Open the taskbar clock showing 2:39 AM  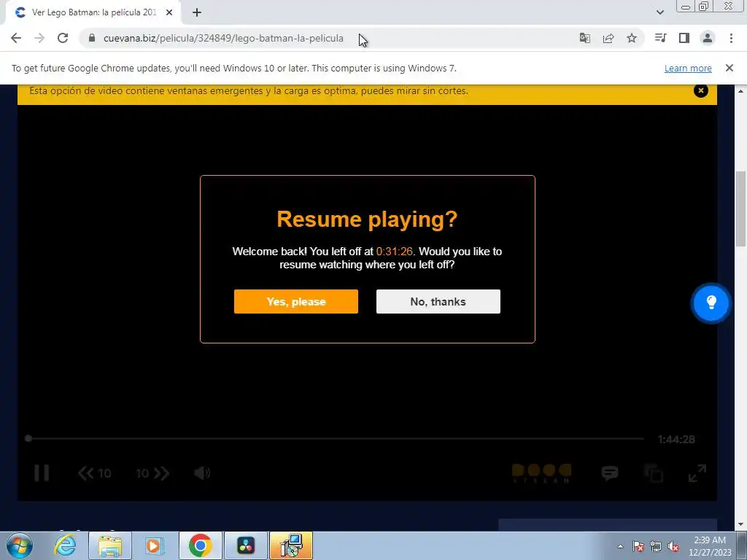tap(710, 546)
